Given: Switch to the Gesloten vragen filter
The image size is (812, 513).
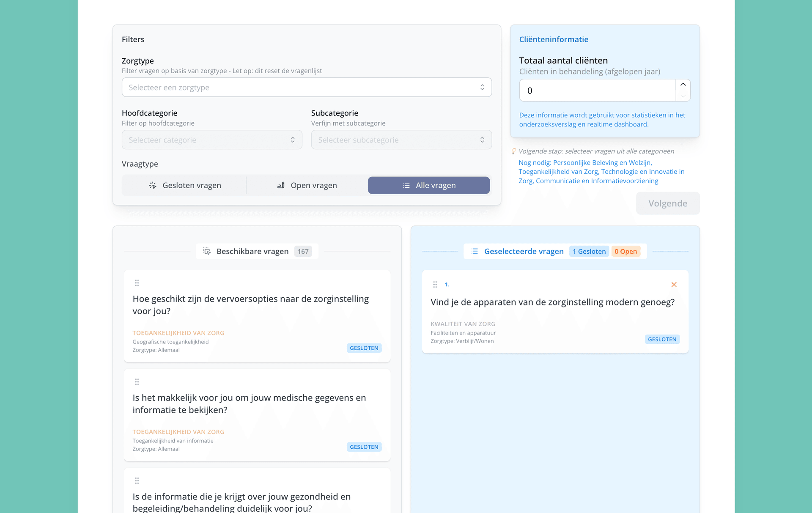Looking at the screenshot, I should 184,185.
